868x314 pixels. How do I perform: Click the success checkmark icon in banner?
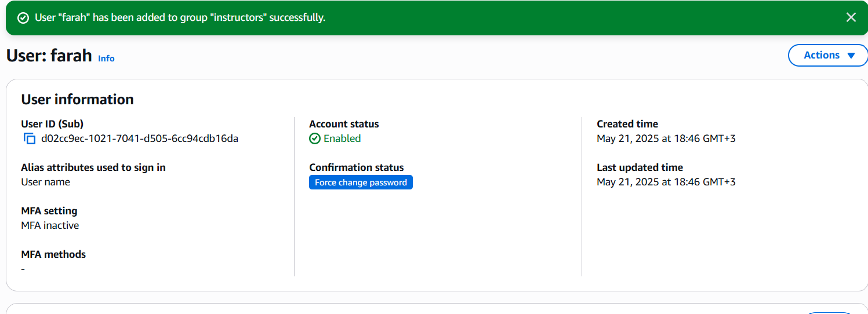(x=23, y=18)
